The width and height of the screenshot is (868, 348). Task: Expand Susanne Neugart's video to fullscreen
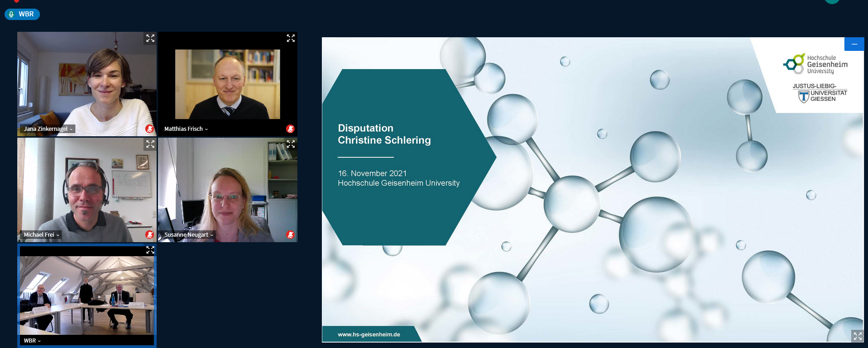coord(291,144)
